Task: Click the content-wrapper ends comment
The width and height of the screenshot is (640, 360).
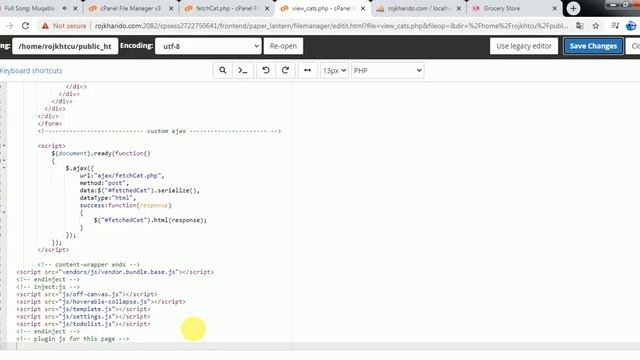Action: click(89, 264)
